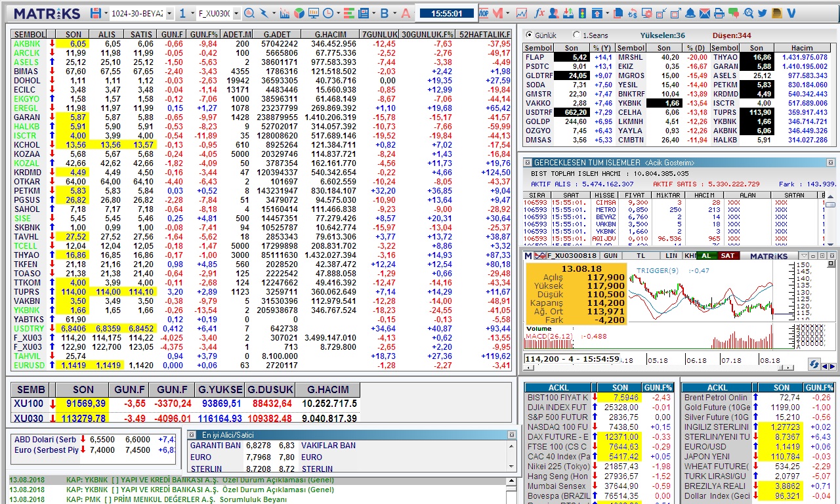This screenshot has width=840, height=504.
Task: Click the traffic light icon
Action: coord(582,13)
